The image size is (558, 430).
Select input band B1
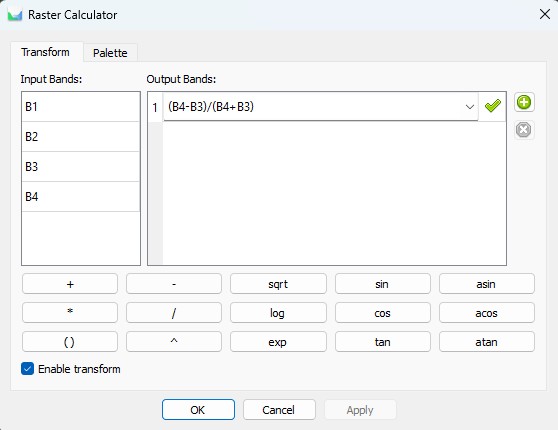click(81, 107)
